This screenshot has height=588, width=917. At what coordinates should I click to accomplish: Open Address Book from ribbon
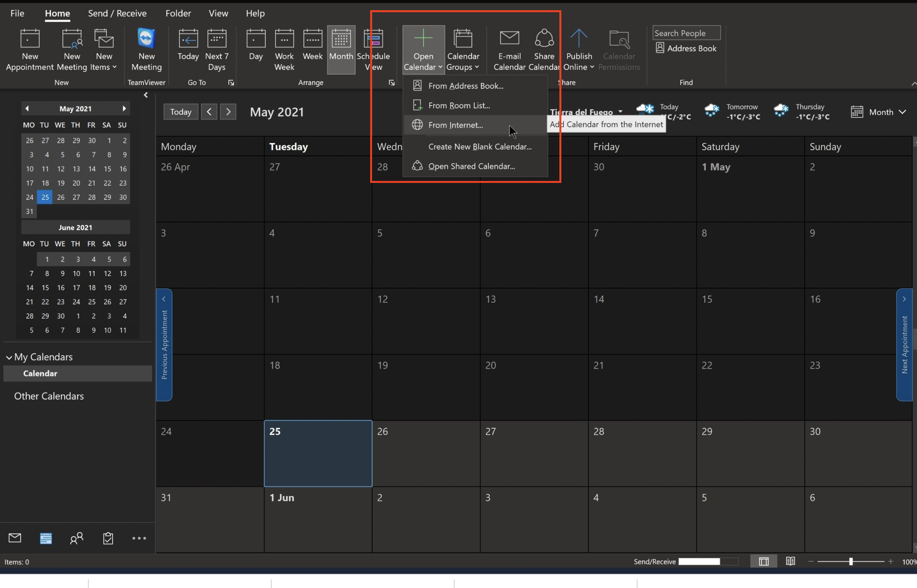click(x=686, y=48)
